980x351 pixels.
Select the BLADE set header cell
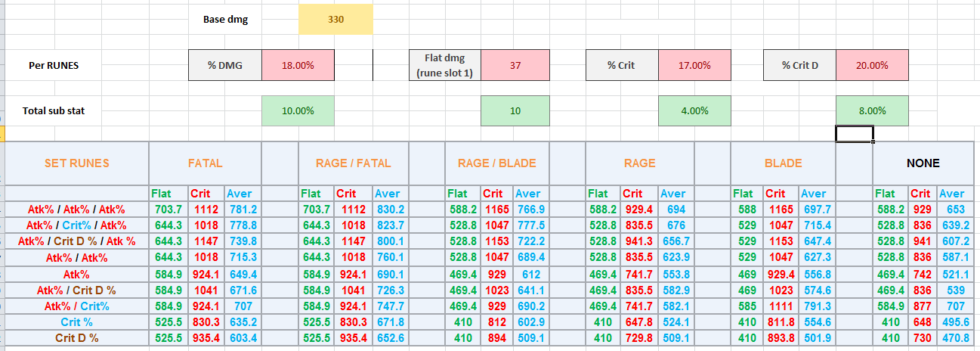click(783, 163)
